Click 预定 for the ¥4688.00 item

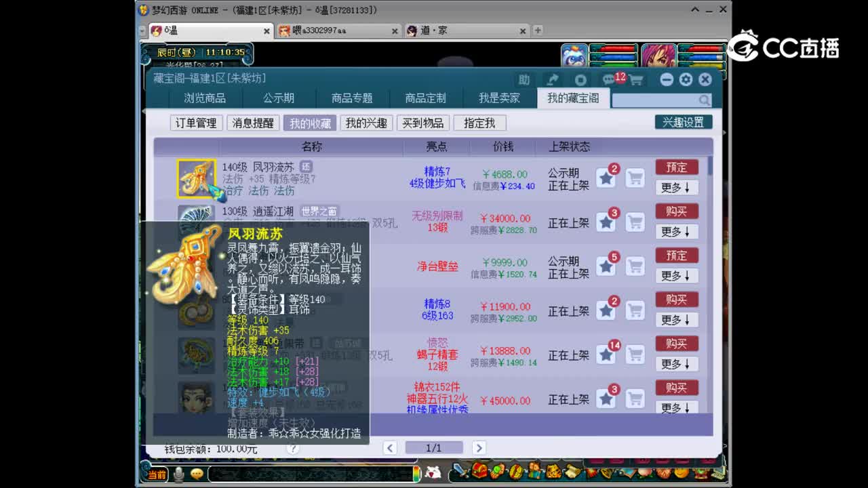pos(677,167)
